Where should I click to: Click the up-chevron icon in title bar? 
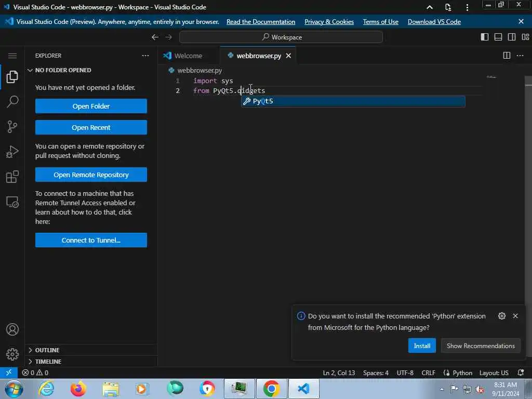(430, 7)
